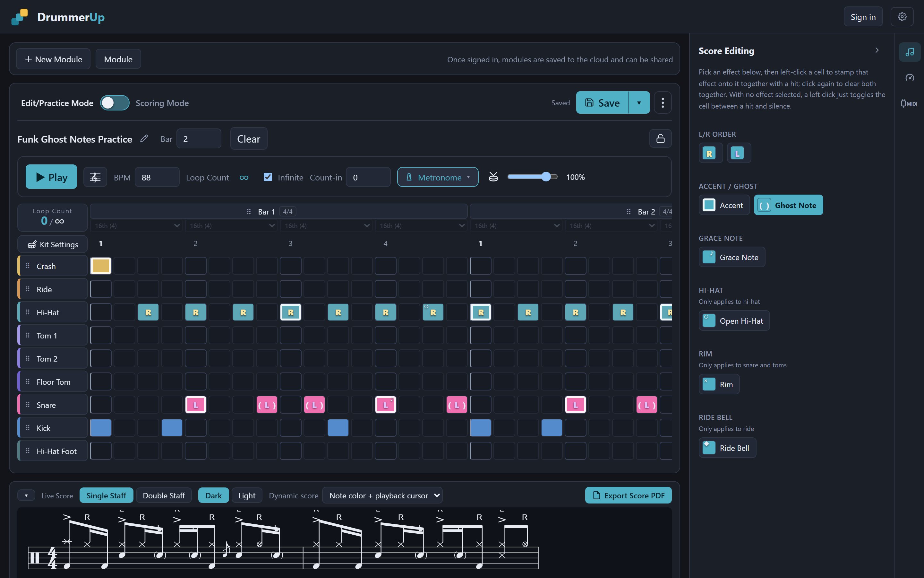Toggle the Rim effect
The image size is (924, 578).
tap(719, 384)
